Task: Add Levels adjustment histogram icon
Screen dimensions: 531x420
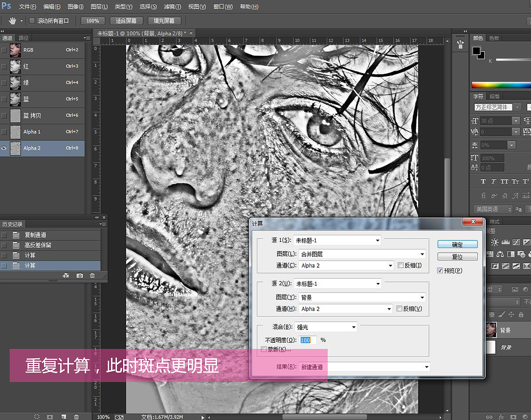Action: 505,242
